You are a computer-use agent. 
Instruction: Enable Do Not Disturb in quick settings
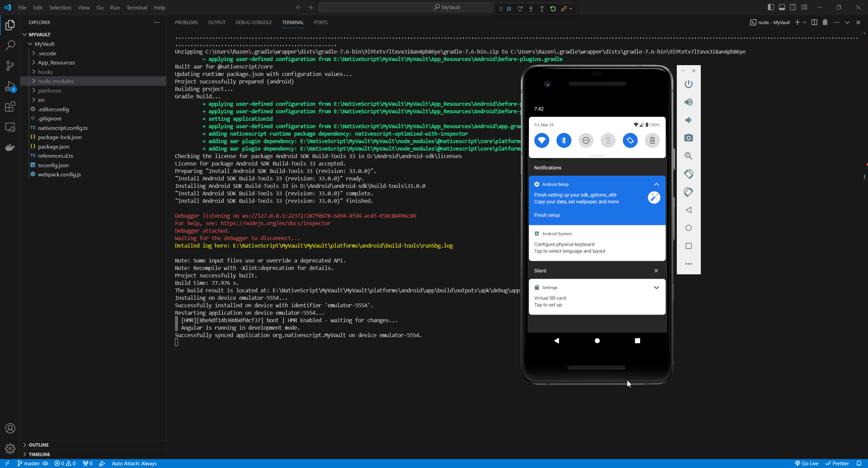pyautogui.click(x=586, y=140)
